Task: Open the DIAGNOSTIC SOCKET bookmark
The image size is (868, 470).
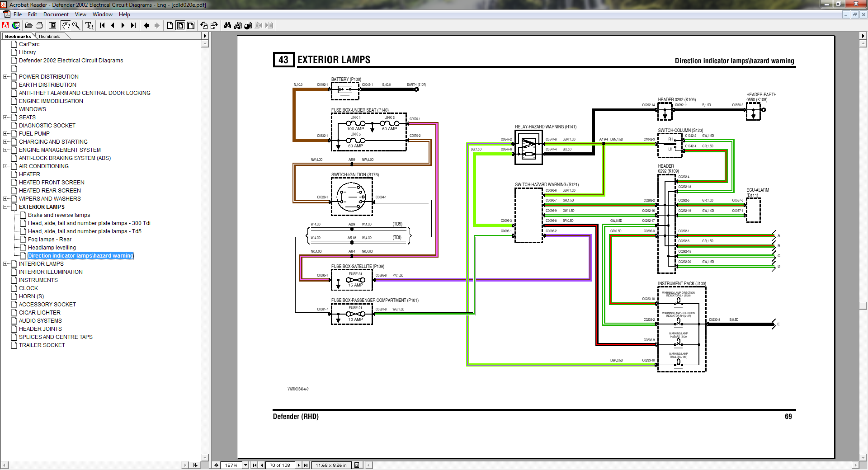Action: [x=47, y=126]
